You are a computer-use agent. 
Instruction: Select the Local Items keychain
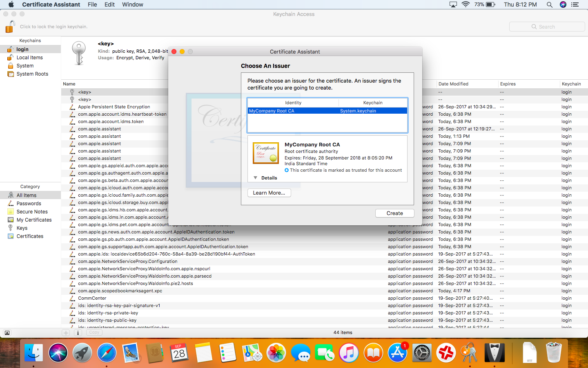pos(30,58)
